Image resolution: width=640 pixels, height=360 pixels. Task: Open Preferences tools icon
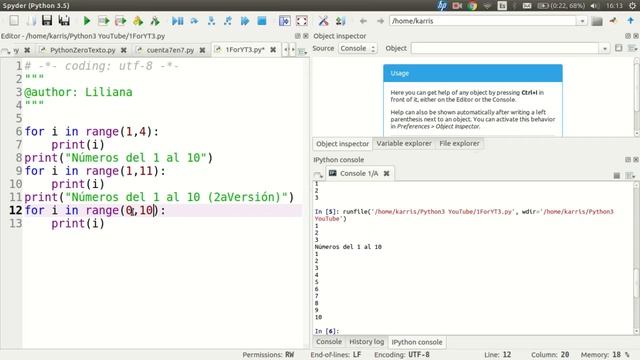323,20
